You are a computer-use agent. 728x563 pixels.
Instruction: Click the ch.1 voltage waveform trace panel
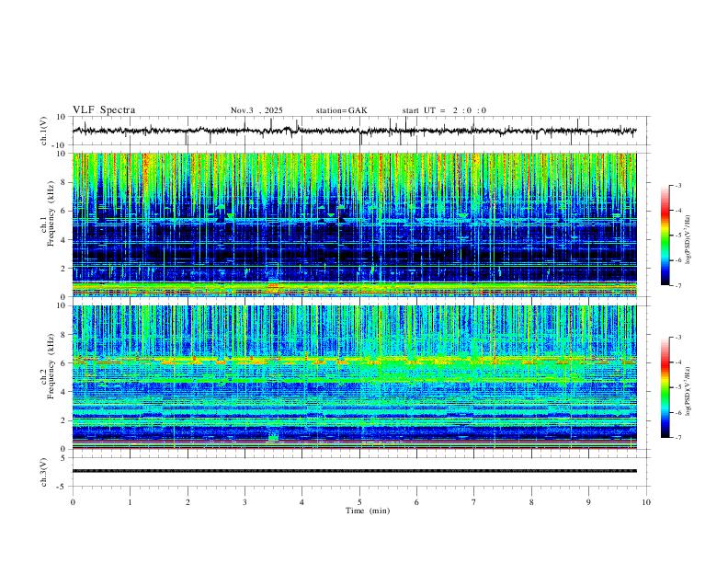(x=360, y=131)
